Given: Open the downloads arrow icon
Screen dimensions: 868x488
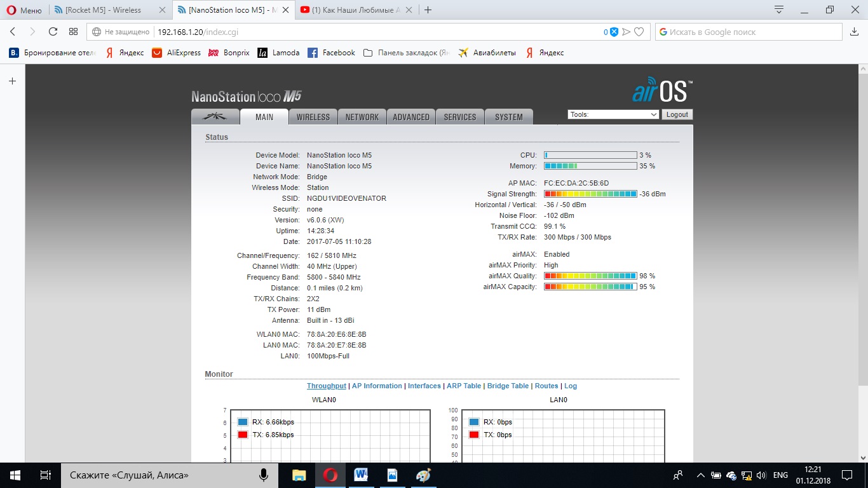Looking at the screenshot, I should (x=854, y=32).
